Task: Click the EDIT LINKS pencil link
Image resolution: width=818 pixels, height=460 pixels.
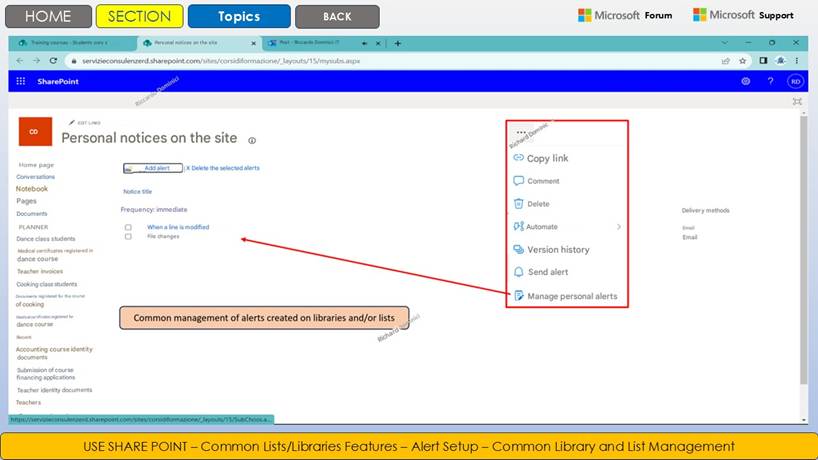Action: pyautogui.click(x=85, y=123)
